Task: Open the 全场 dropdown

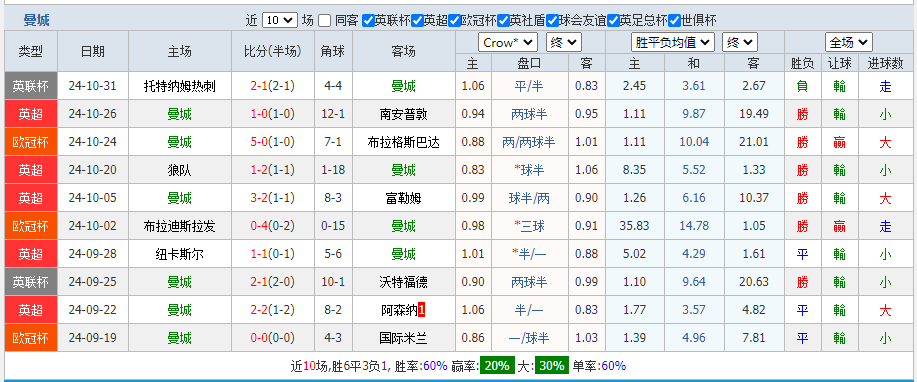Action: pos(849,42)
